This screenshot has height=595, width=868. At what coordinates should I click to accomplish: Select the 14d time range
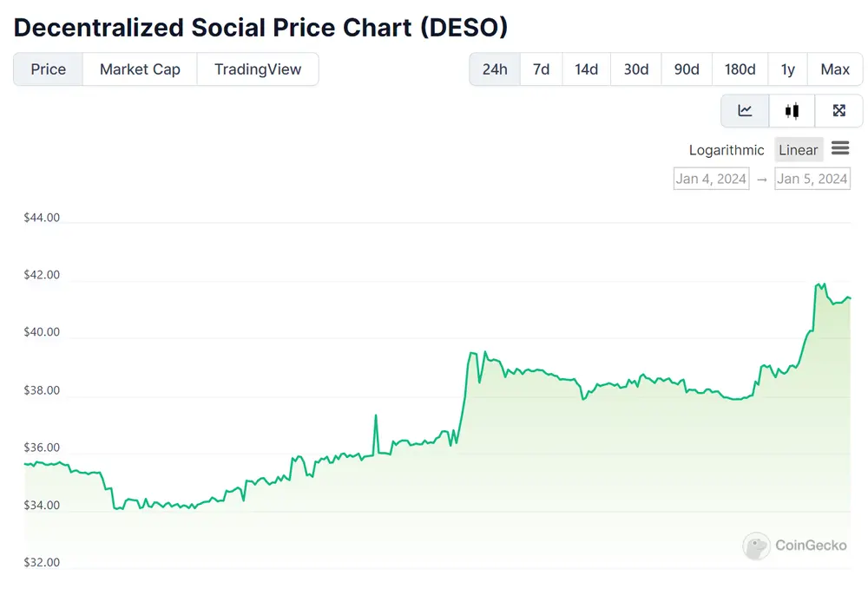(586, 69)
